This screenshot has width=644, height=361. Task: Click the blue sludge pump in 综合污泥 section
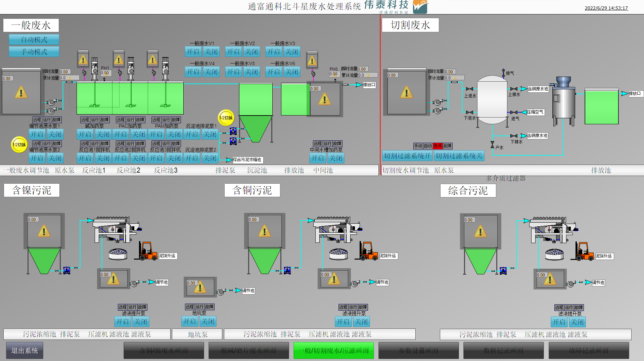click(x=503, y=271)
